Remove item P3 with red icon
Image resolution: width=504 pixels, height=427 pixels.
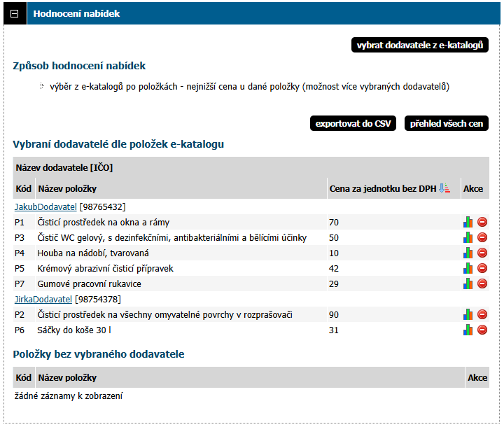482,238
